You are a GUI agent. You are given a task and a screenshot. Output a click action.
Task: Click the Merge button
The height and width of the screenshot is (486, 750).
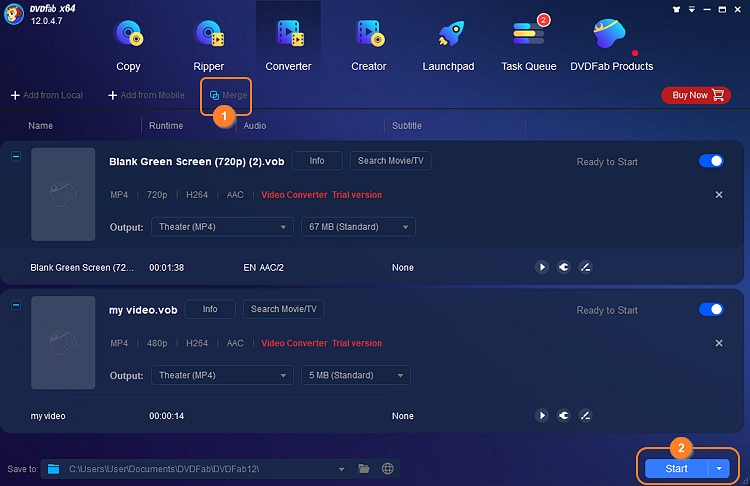[x=228, y=95]
